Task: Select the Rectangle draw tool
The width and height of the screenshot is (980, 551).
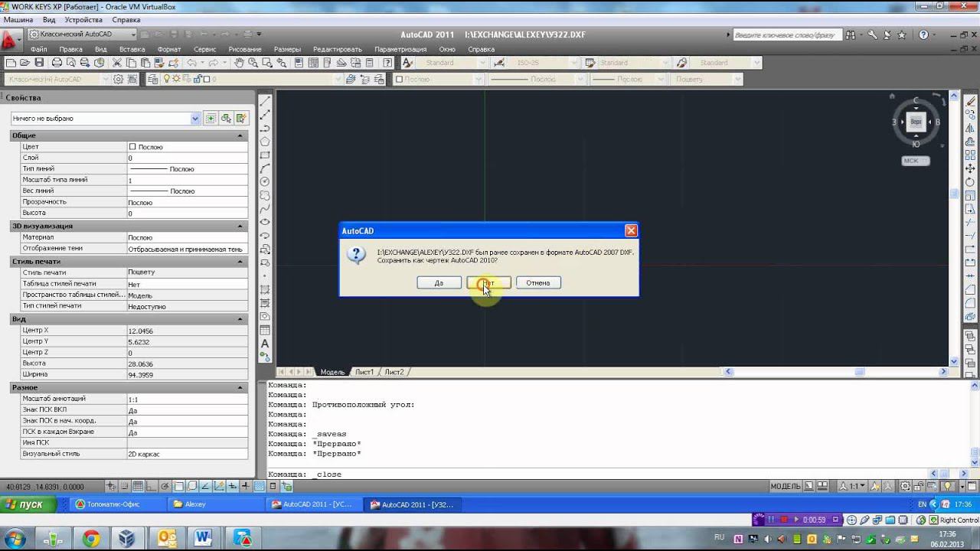Action: point(265,155)
